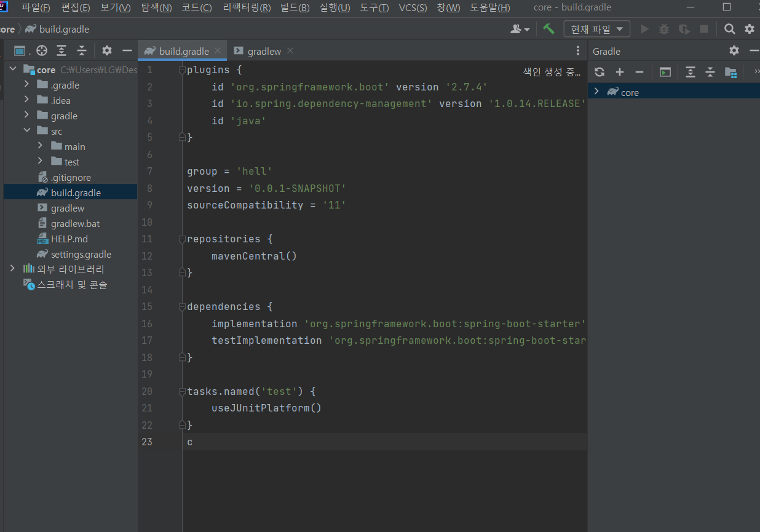Hide the Gradle tool window
Image resolution: width=760 pixels, height=532 pixels.
(754, 51)
